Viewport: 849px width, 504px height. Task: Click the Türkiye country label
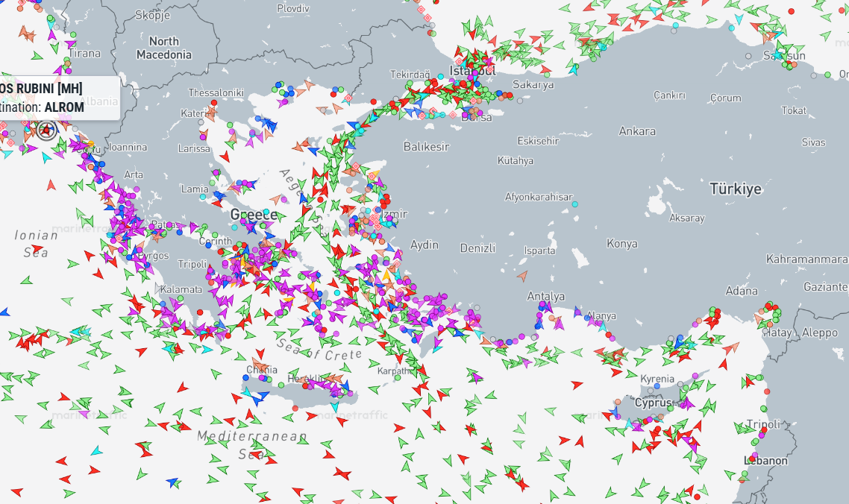(x=736, y=189)
